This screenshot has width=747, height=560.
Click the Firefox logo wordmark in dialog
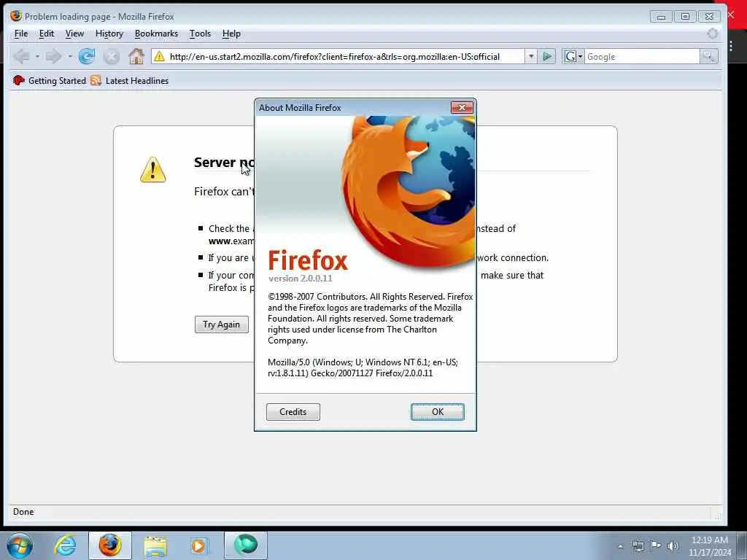pyautogui.click(x=308, y=260)
